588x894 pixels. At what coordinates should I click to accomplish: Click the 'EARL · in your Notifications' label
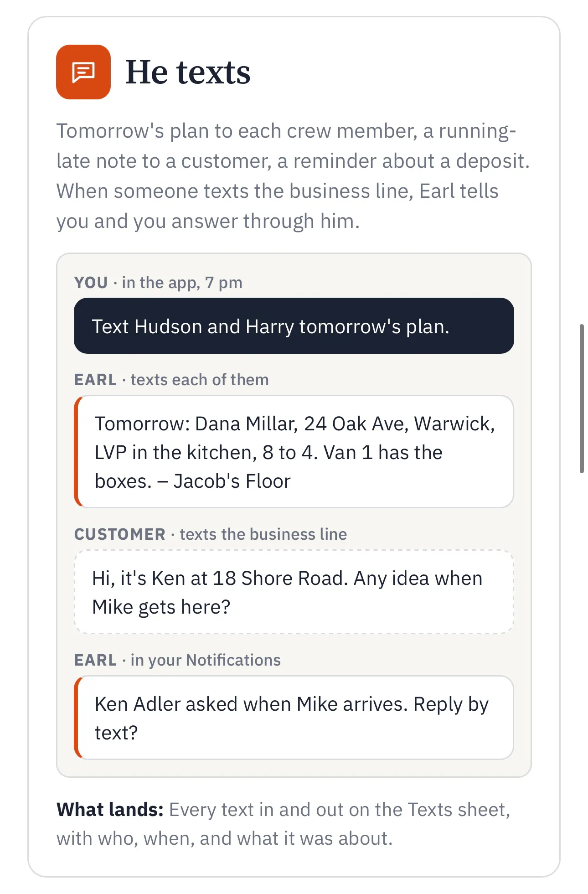pos(177,660)
